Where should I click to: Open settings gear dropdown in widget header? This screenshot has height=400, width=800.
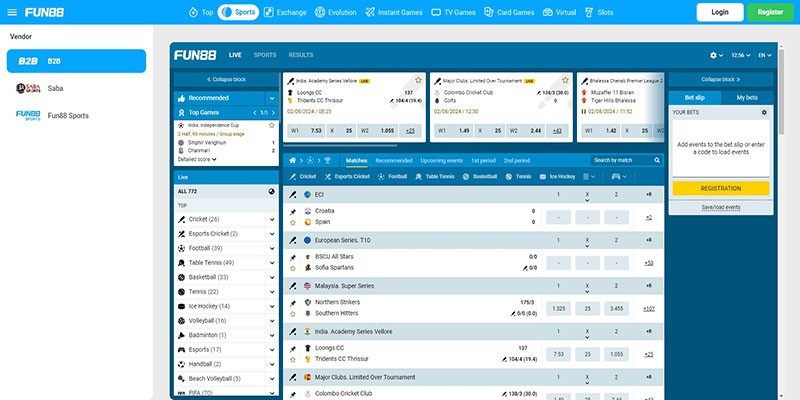pyautogui.click(x=716, y=55)
